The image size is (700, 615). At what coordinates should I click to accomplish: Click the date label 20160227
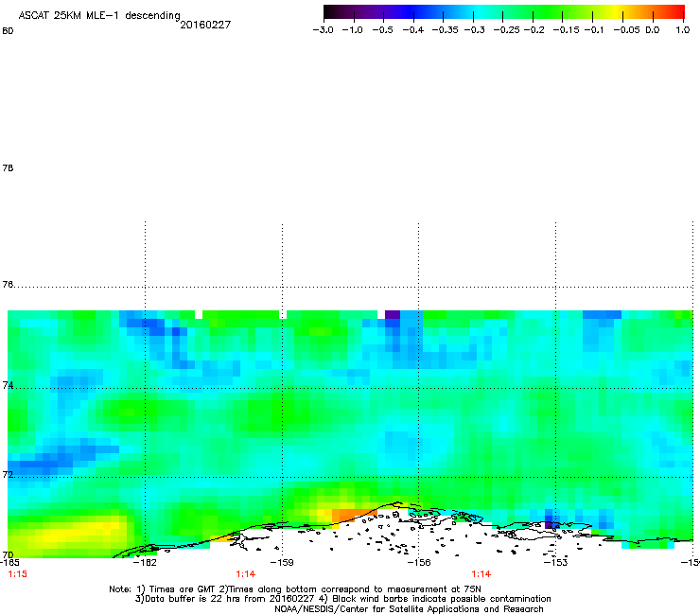(205, 25)
